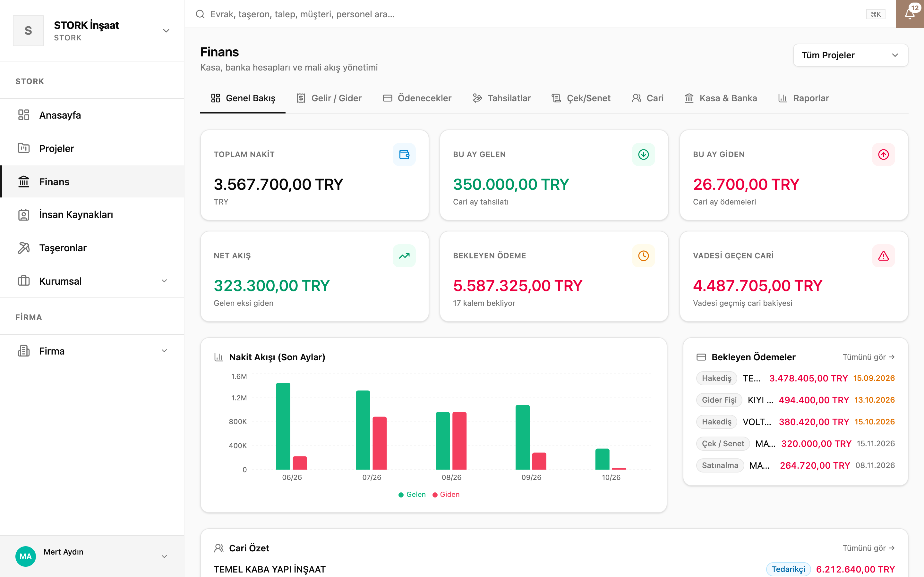Click the Bu Ay Gelen download arrow icon

tap(643, 155)
